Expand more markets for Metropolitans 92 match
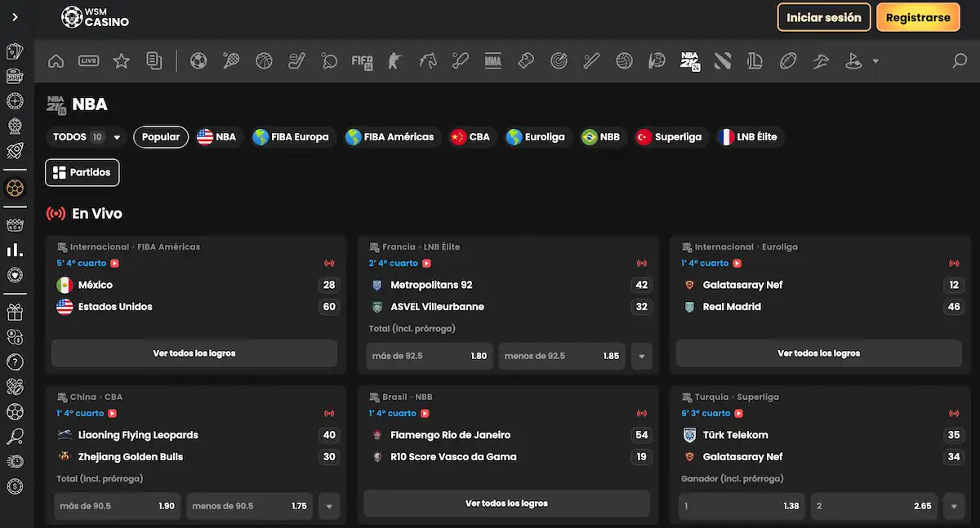The image size is (980, 528). tap(642, 356)
